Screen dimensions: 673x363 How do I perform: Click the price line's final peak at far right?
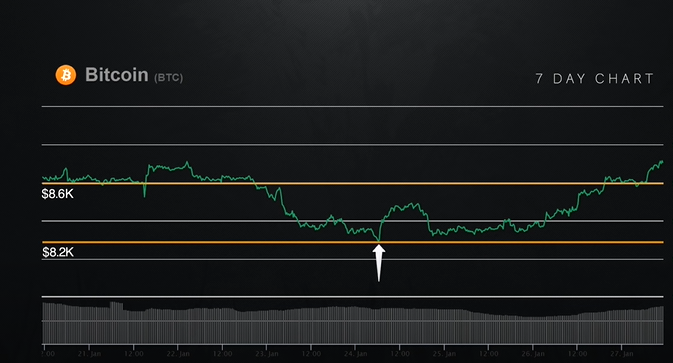click(661, 162)
